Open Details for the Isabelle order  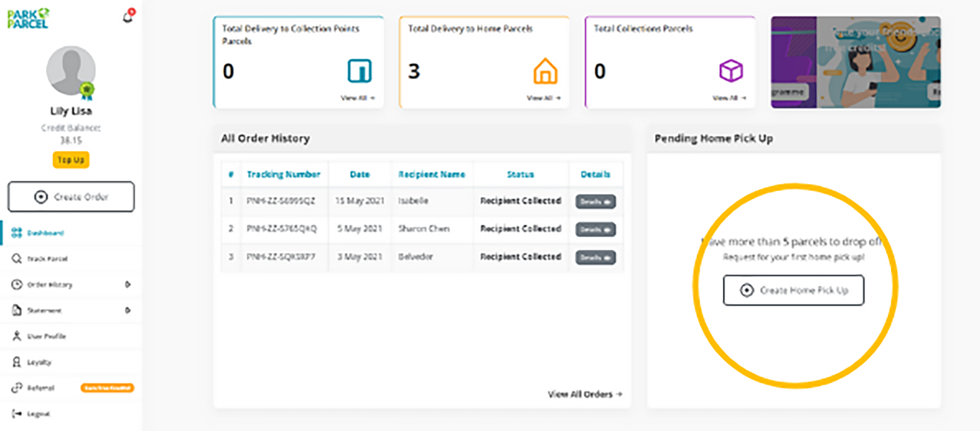pyautogui.click(x=596, y=201)
